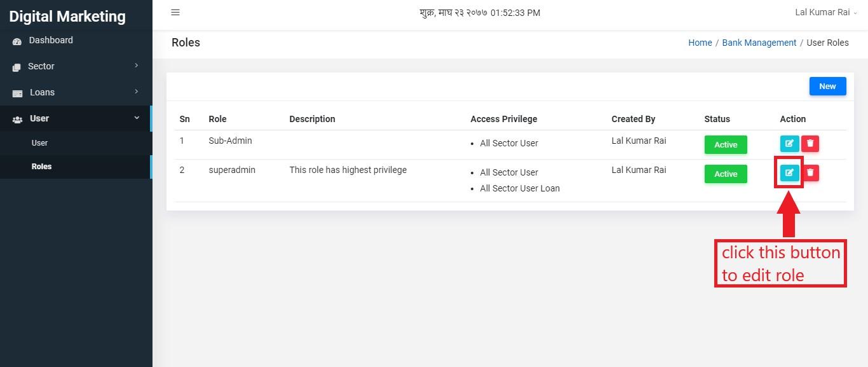
Task: Toggle Active status for superadmin role
Action: click(x=726, y=174)
